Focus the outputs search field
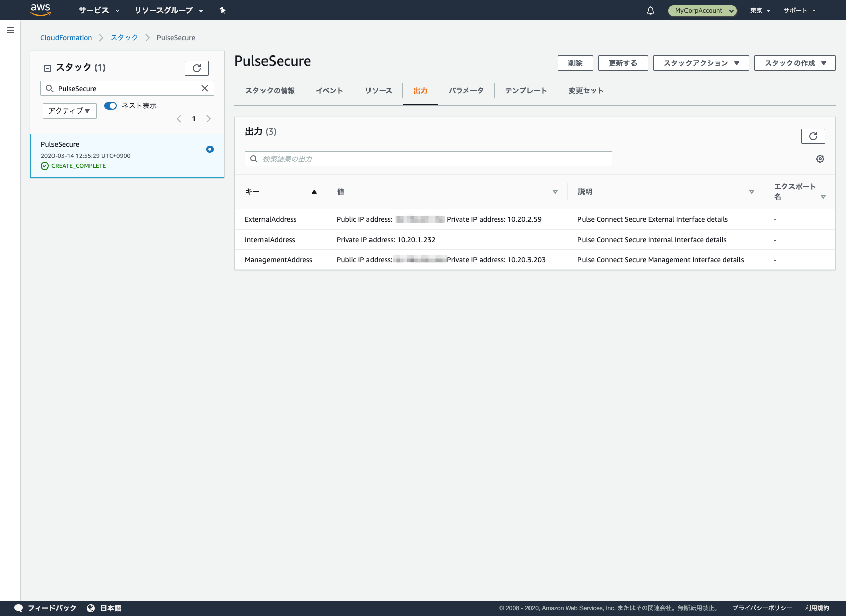Image resolution: width=846 pixels, height=616 pixels. 429,159
